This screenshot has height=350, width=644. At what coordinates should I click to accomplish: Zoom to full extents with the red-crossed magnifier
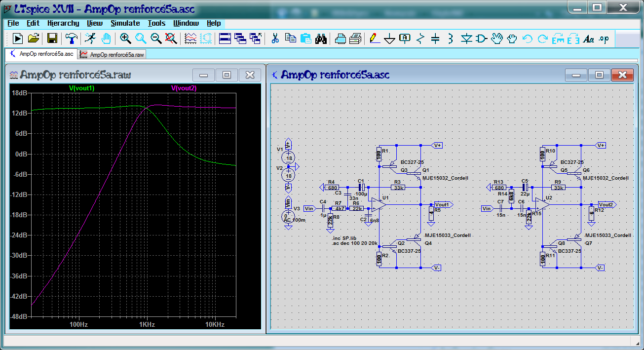(x=171, y=39)
